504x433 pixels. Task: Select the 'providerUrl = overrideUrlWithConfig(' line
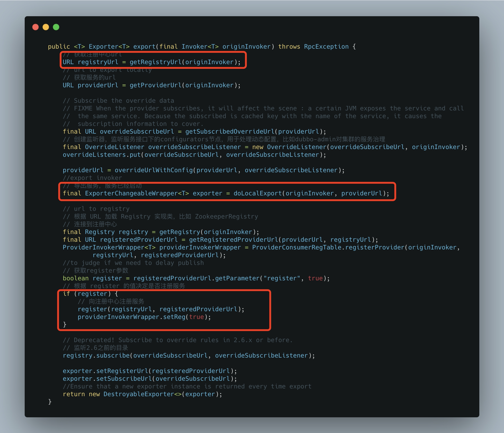coord(204,170)
